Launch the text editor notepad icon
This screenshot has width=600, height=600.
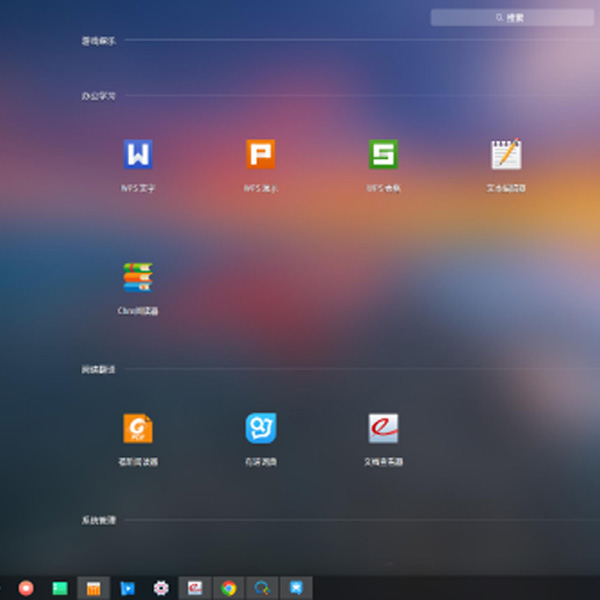[x=506, y=155]
